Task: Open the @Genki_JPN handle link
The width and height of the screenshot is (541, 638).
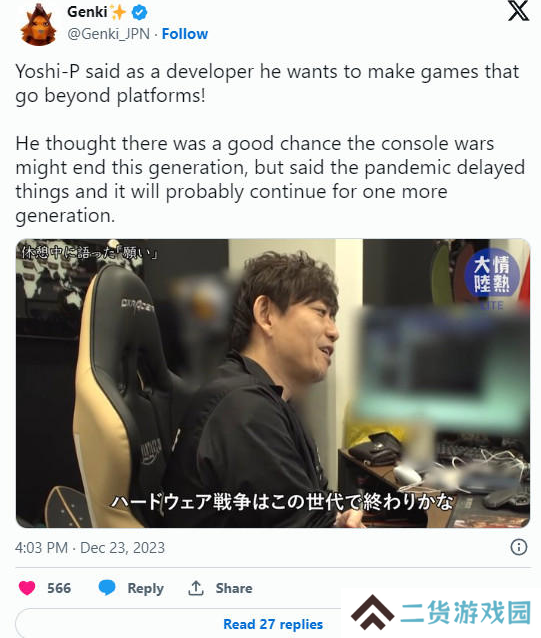Action: point(108,34)
